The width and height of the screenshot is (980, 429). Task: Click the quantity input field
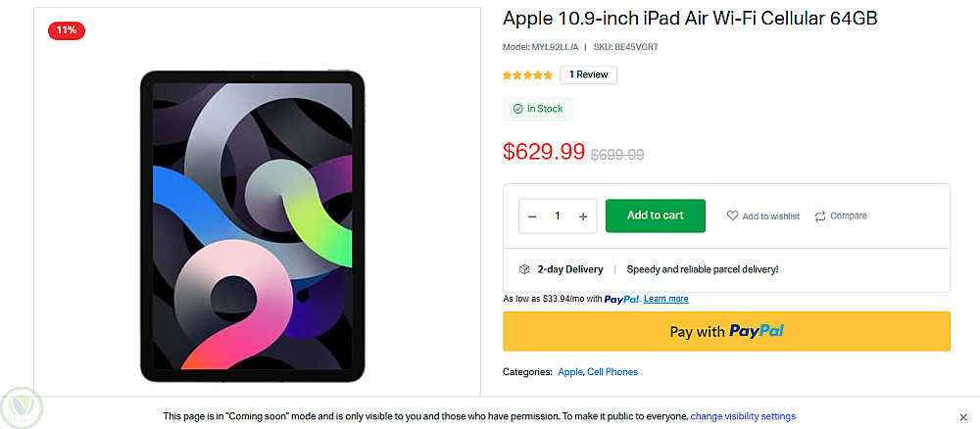point(558,216)
